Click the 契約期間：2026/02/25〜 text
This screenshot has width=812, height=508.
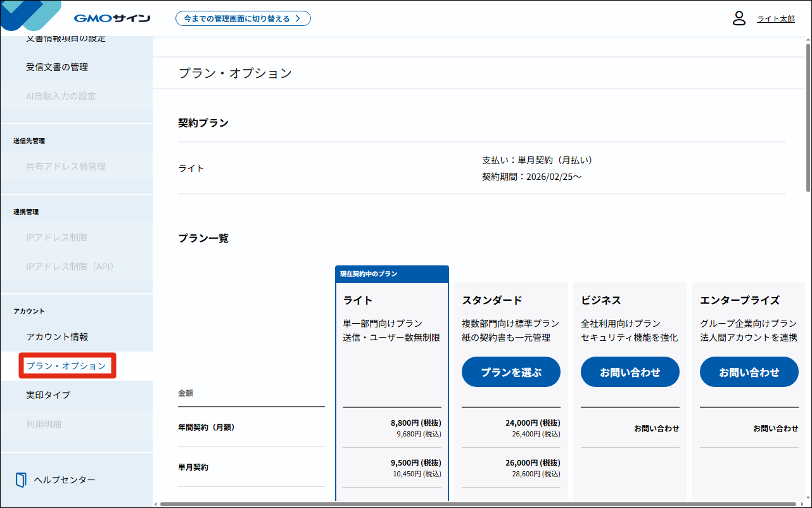[x=531, y=177]
